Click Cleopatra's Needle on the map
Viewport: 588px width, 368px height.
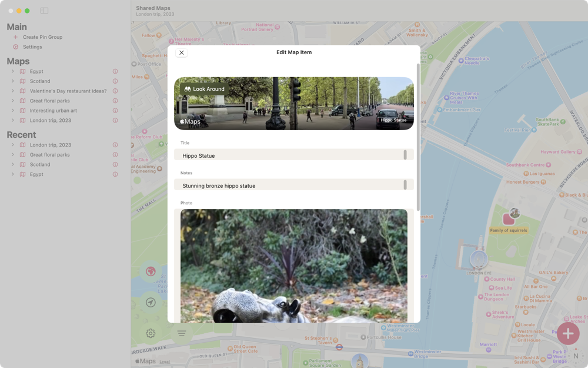pyautogui.click(x=475, y=61)
